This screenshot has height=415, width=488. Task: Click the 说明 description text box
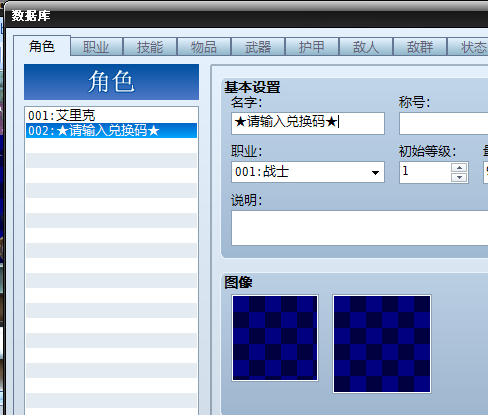coord(360,228)
